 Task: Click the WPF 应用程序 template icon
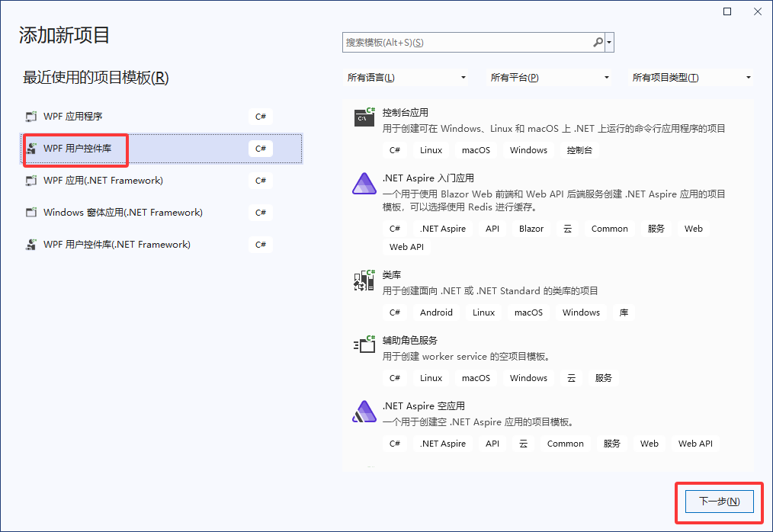[30, 116]
